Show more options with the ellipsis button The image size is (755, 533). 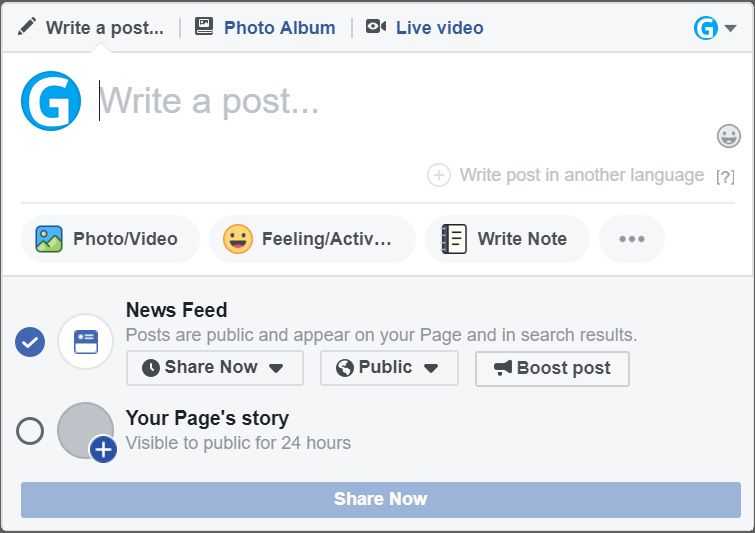point(632,239)
